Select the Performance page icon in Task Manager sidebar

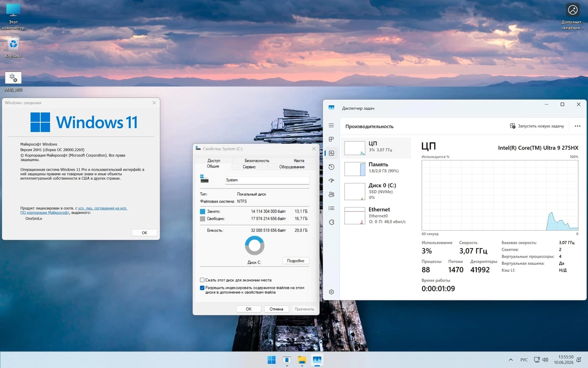(331, 153)
